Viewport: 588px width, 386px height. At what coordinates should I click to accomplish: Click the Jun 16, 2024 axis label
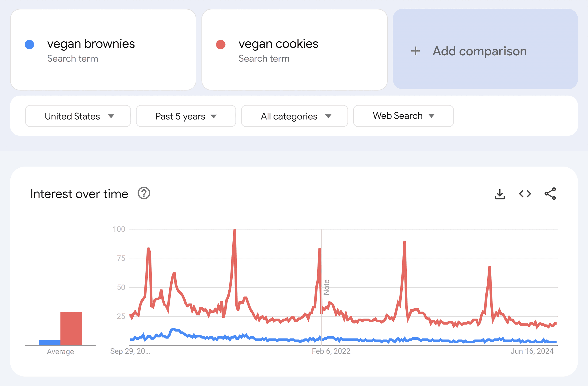[532, 351]
